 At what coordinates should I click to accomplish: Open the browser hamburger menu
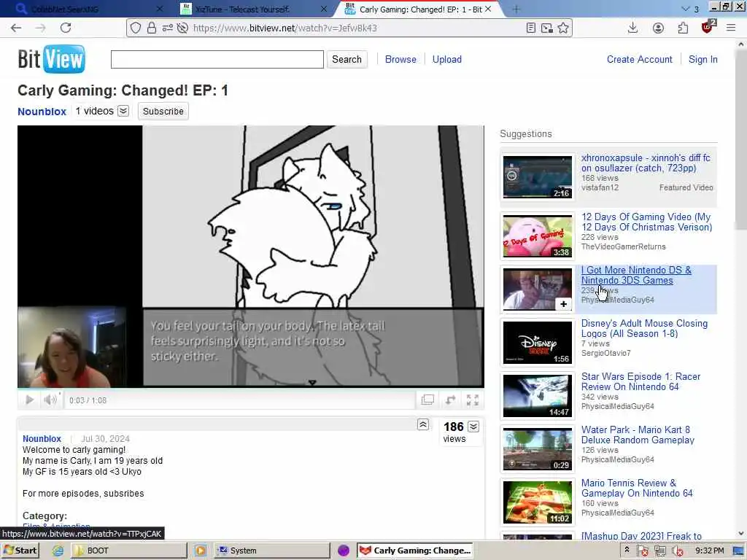(x=731, y=28)
